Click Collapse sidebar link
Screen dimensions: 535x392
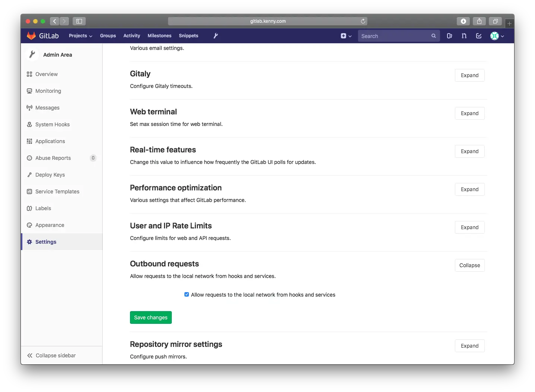tap(51, 355)
